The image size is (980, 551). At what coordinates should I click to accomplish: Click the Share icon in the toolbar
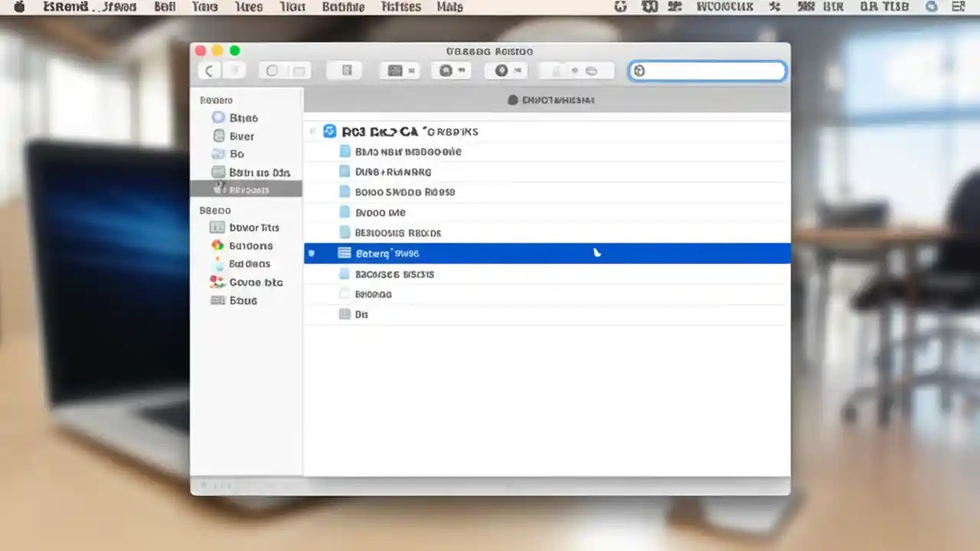pos(448,70)
